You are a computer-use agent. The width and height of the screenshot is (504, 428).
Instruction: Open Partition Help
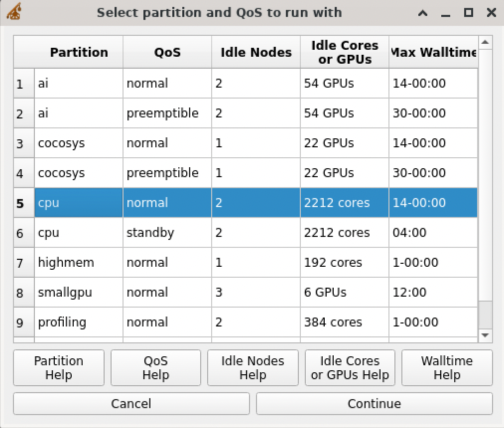tap(58, 368)
